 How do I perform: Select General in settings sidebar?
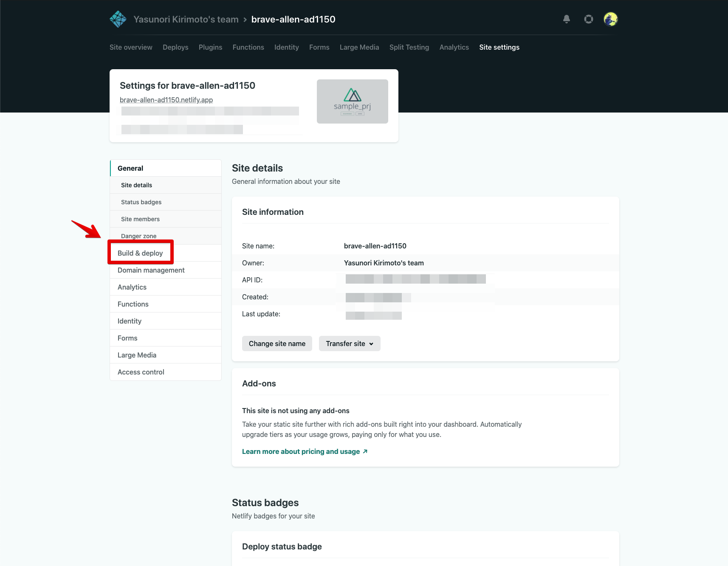(x=166, y=168)
